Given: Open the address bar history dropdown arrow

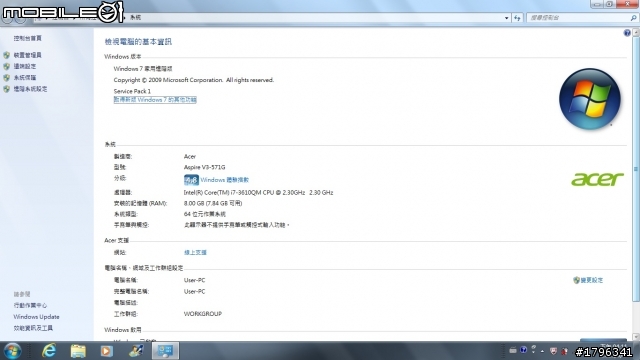Looking at the screenshot, I should tap(507, 18).
